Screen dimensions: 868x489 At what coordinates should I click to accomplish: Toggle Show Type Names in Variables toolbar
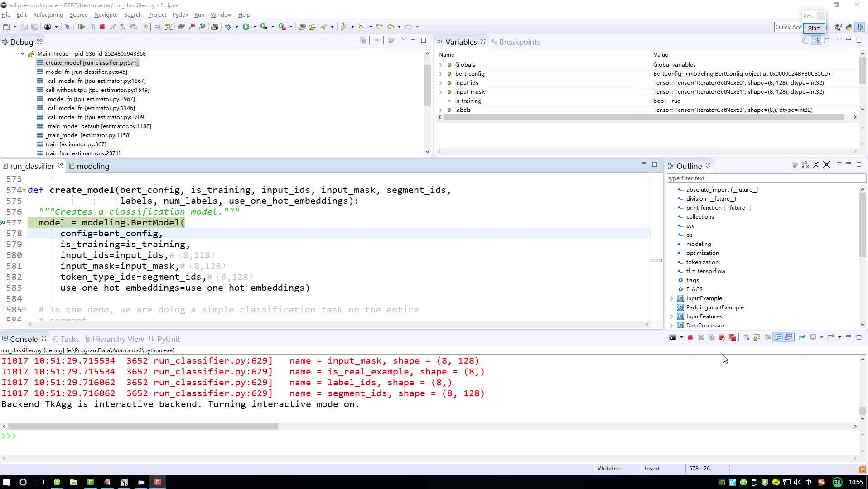click(805, 41)
